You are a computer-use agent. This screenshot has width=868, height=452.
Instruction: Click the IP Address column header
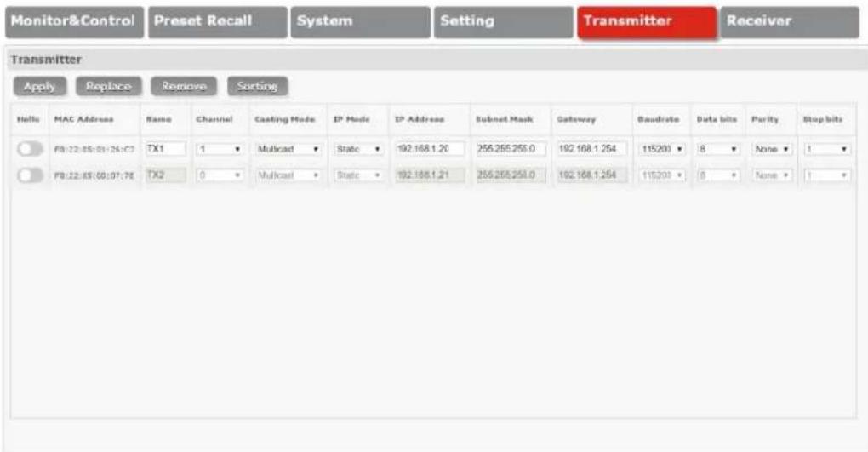point(419,119)
